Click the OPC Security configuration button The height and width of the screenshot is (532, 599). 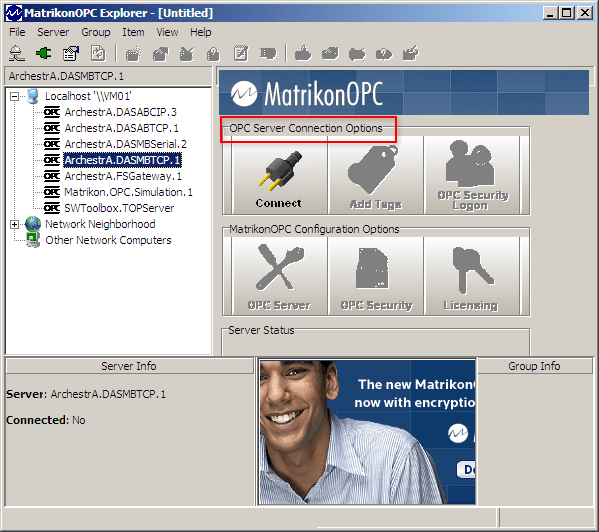pyautogui.click(x=376, y=276)
